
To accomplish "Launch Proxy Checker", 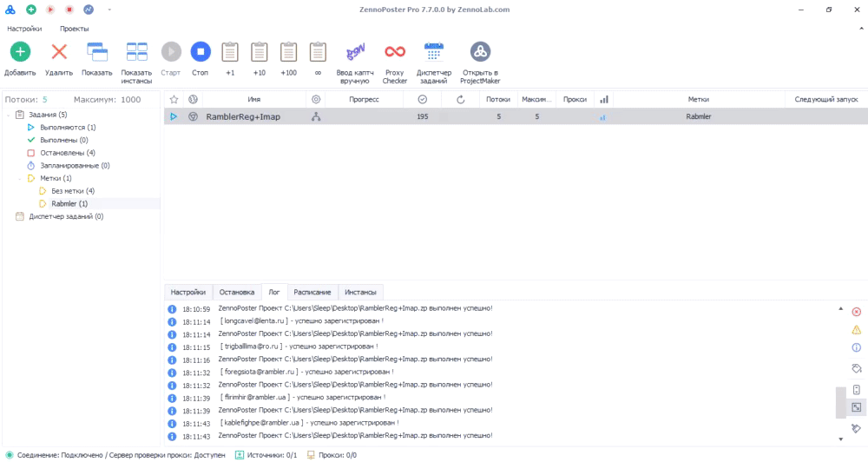I will coord(395,51).
